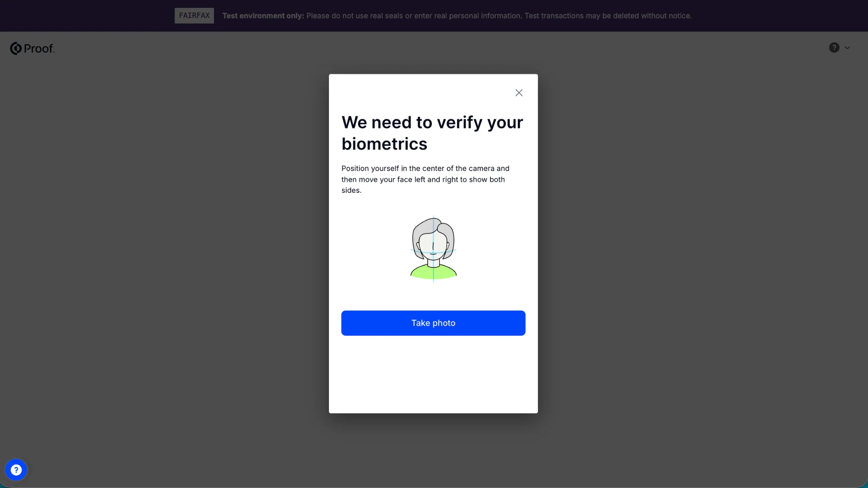Click the Proof wordmark text
The width and height of the screenshot is (868, 488).
(39, 49)
